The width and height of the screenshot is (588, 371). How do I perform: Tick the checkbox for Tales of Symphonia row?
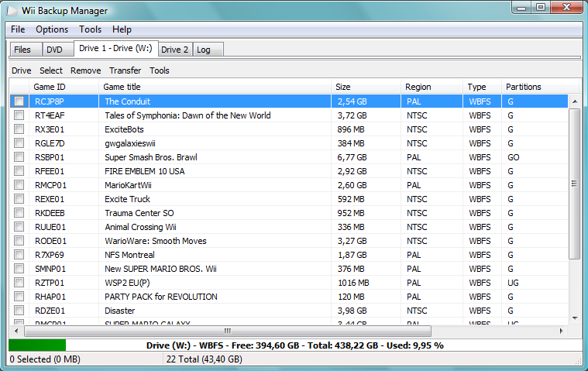[x=19, y=115]
